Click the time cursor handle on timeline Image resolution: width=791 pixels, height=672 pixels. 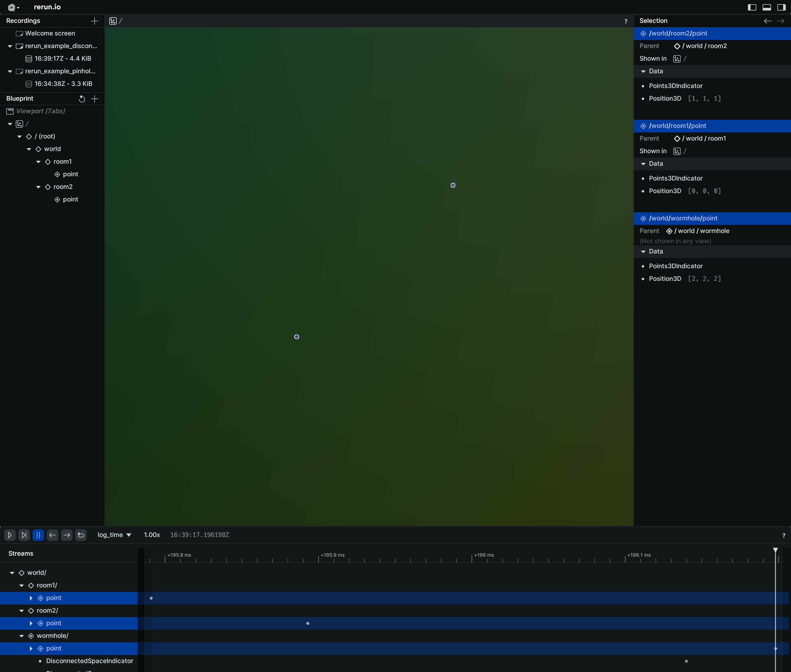tap(775, 550)
